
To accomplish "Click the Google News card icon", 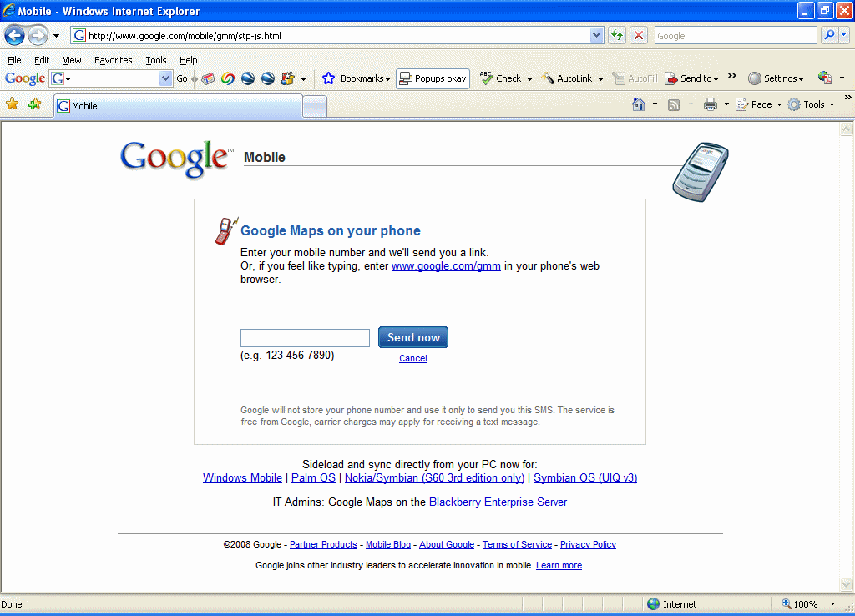I will pyautogui.click(x=208, y=78).
